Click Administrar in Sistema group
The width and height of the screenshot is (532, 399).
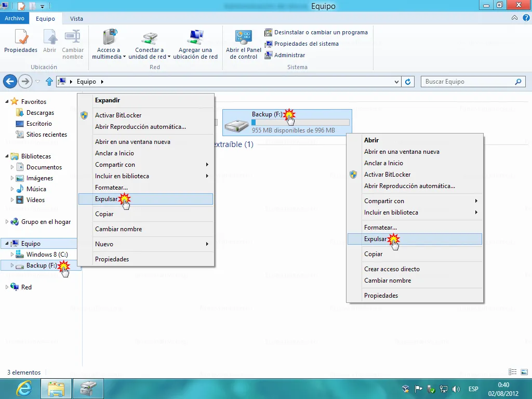[285, 55]
